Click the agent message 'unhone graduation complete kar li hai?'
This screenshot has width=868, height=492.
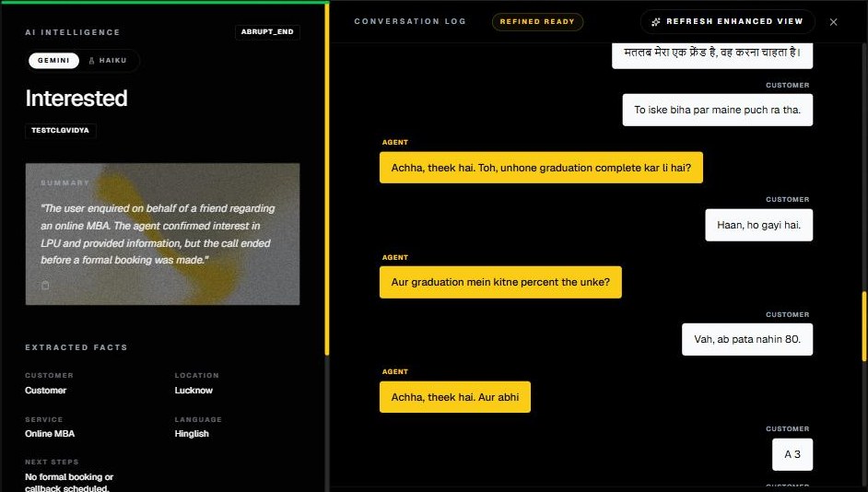coord(541,168)
